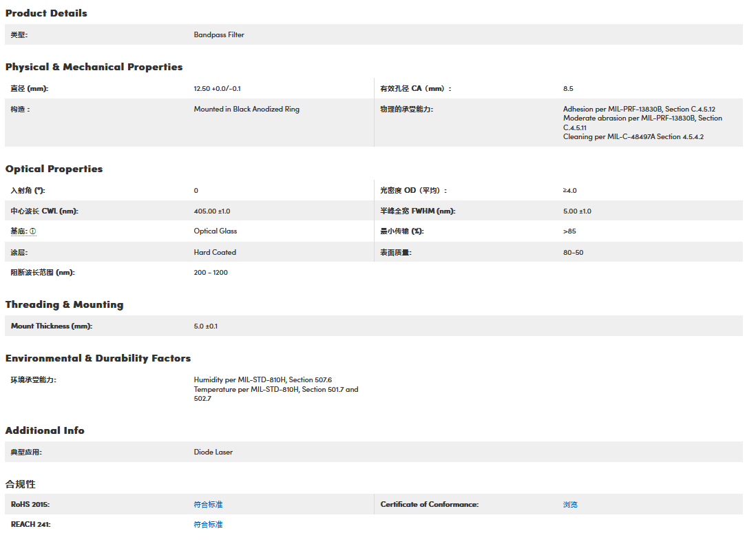
Task: Click the Environmental & Durability Factors heading
Action: point(98,358)
